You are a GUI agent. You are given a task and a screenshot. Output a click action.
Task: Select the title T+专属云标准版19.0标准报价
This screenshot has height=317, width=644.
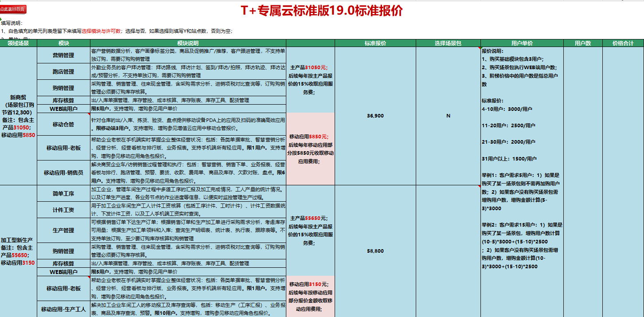pos(322,10)
